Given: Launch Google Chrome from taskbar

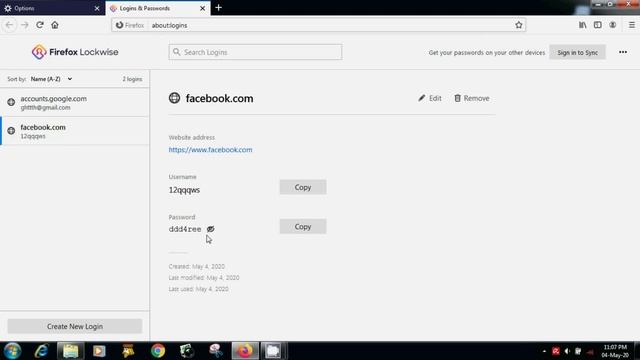Looking at the screenshot, I should click(x=158, y=351).
